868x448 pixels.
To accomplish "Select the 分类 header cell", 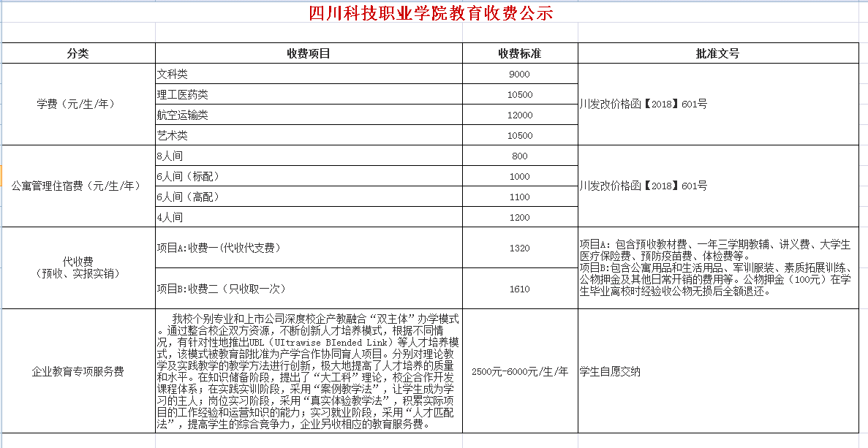I will (x=78, y=53).
